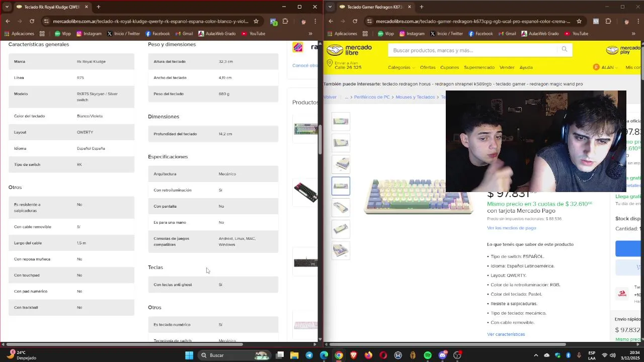Open the Extensions puzzle icon in the right window

pyautogui.click(x=608, y=21)
